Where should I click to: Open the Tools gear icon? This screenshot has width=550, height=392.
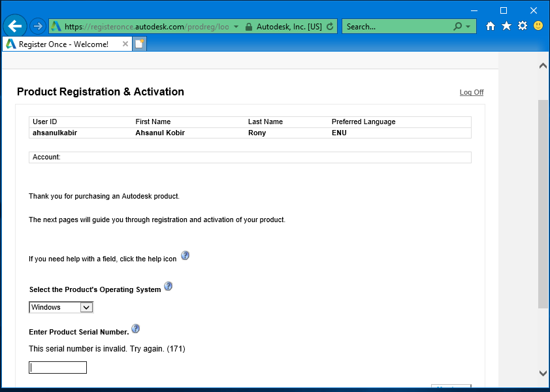(x=522, y=25)
